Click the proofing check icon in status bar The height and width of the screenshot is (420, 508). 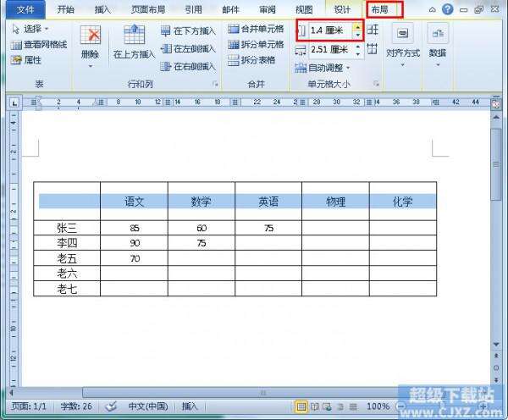pos(110,406)
